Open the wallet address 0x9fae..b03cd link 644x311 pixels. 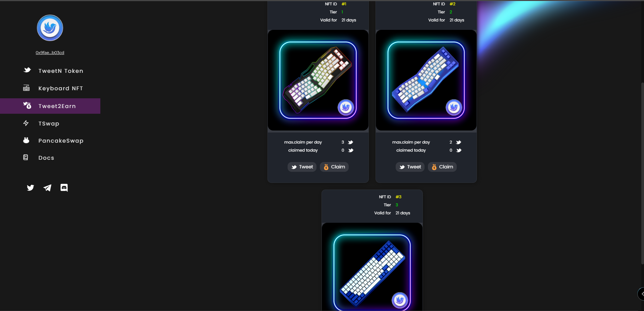coord(50,53)
